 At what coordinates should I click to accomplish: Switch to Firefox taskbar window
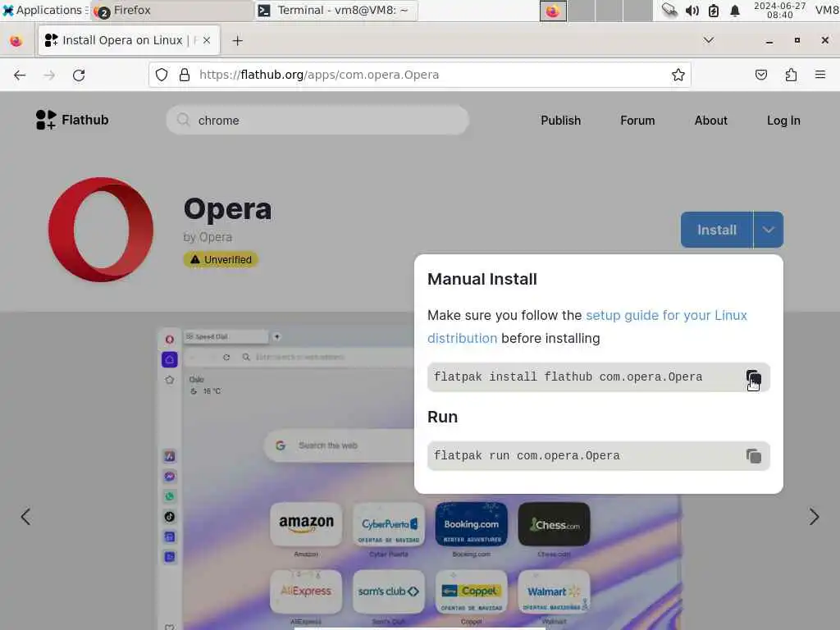(x=171, y=11)
